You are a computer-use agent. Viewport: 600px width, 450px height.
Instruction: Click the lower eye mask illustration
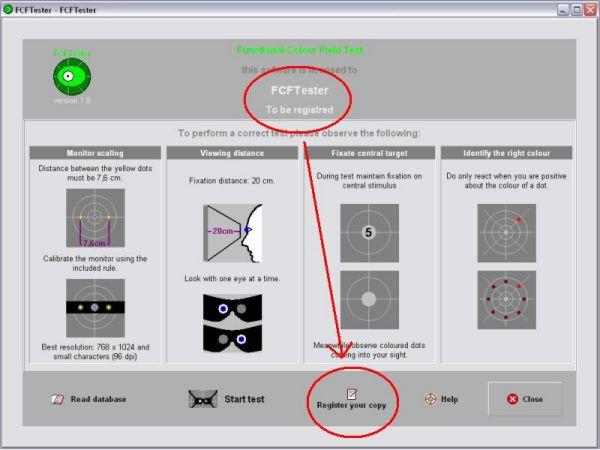click(x=233, y=338)
